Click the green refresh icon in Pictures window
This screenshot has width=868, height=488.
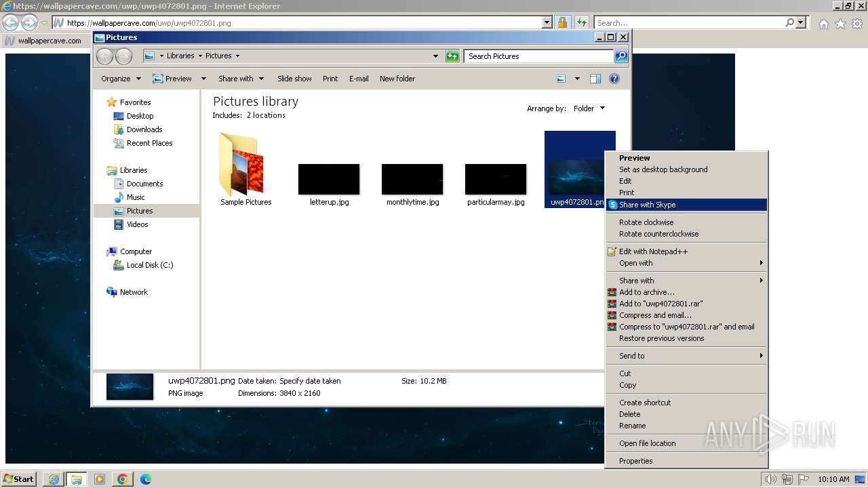(452, 56)
